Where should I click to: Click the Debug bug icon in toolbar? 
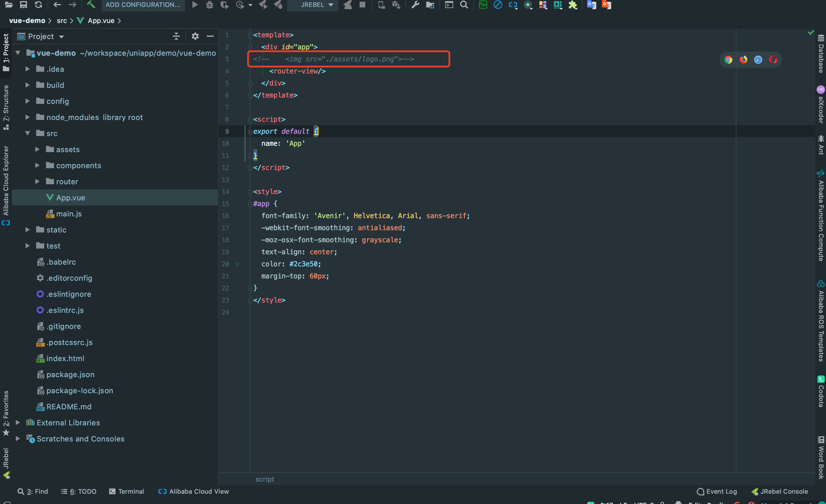(x=210, y=5)
